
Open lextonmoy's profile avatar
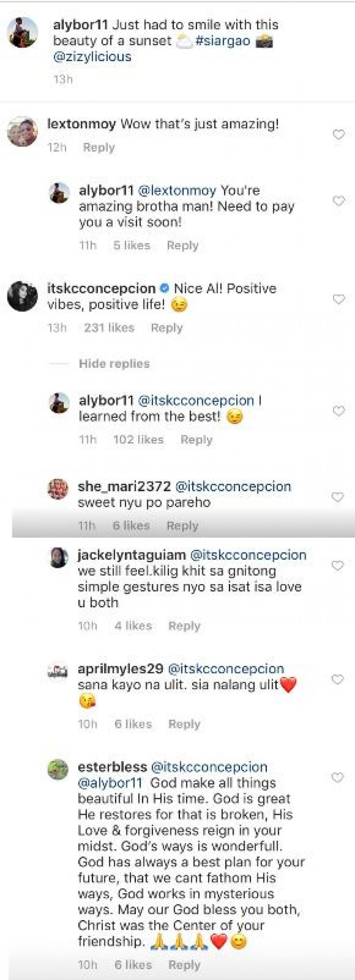pyautogui.click(x=22, y=131)
